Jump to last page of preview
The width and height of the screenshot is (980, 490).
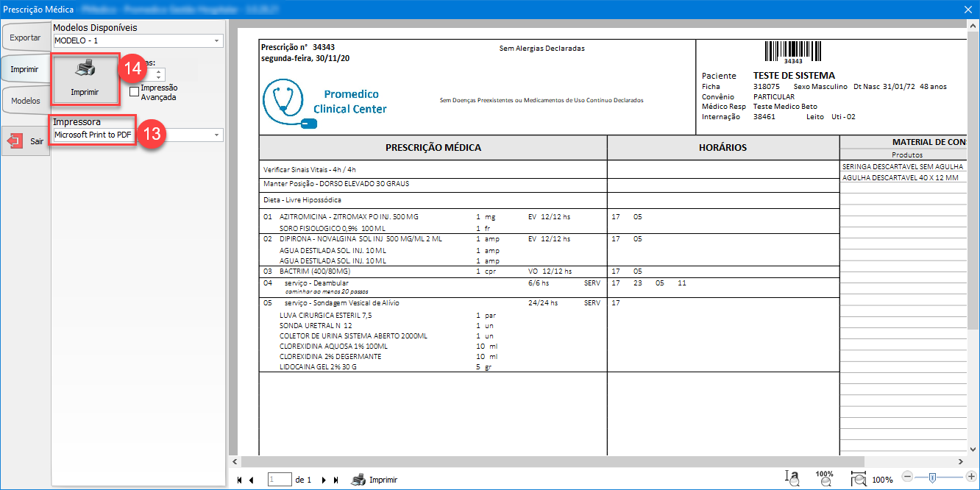[335, 480]
